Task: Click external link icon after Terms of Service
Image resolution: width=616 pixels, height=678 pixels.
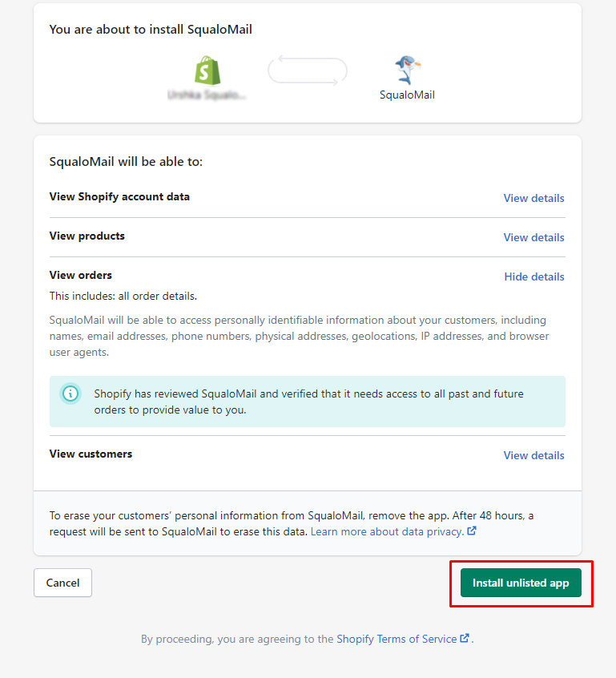Action: 465,639
